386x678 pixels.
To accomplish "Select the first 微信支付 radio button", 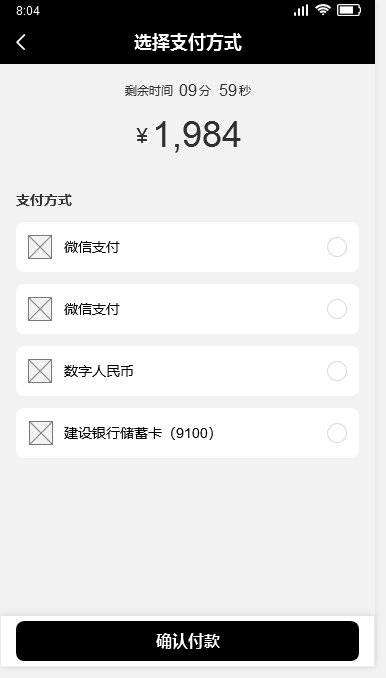I will (337, 247).
